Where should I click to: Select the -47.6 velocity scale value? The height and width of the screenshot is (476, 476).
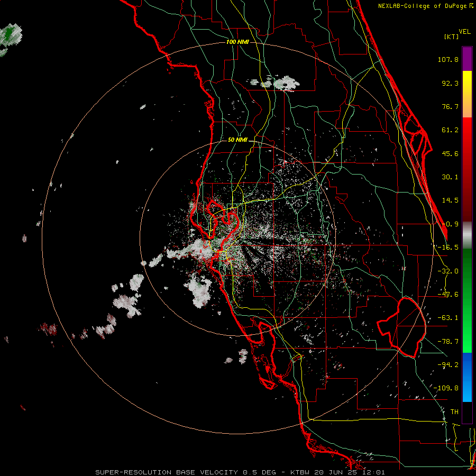pyautogui.click(x=448, y=295)
